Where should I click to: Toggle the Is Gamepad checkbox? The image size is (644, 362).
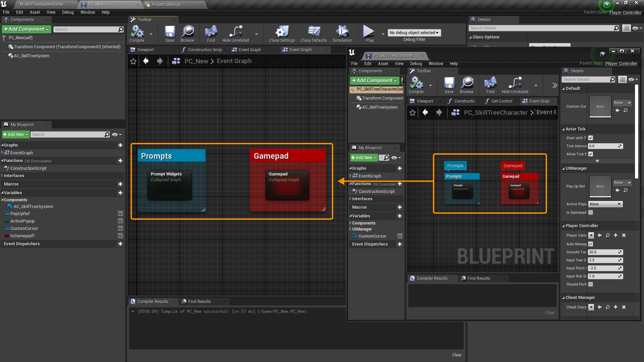(x=591, y=212)
